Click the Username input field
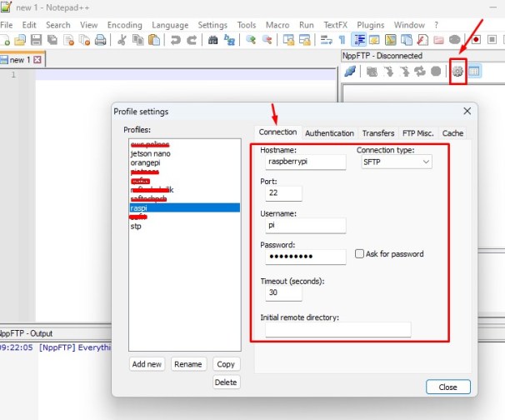The width and height of the screenshot is (505, 420). (306, 226)
